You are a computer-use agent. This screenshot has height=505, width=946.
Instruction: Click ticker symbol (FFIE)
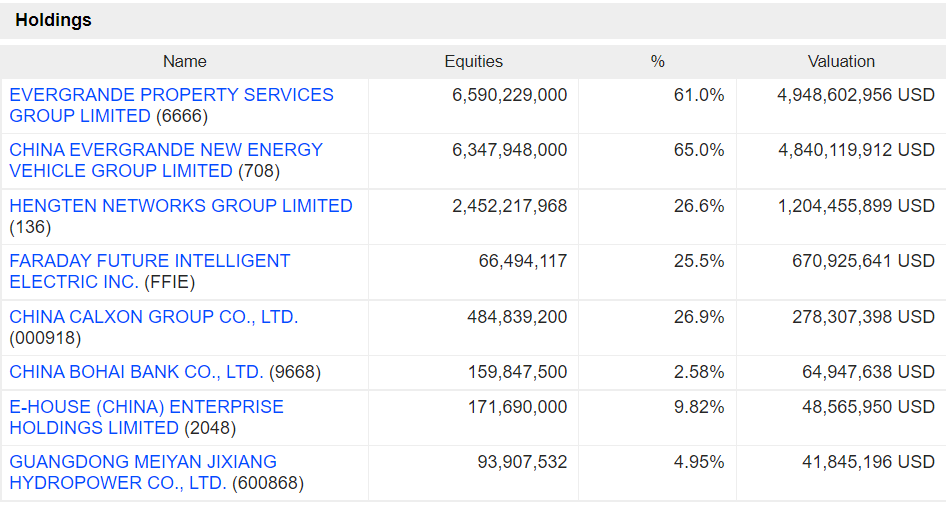[x=170, y=282]
